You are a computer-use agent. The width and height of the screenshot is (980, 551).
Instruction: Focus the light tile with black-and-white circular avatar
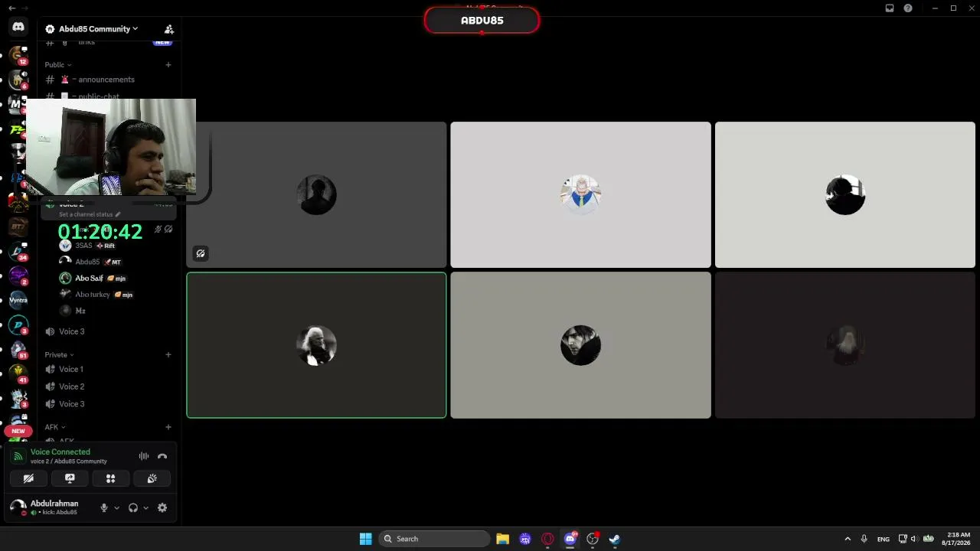(x=845, y=195)
